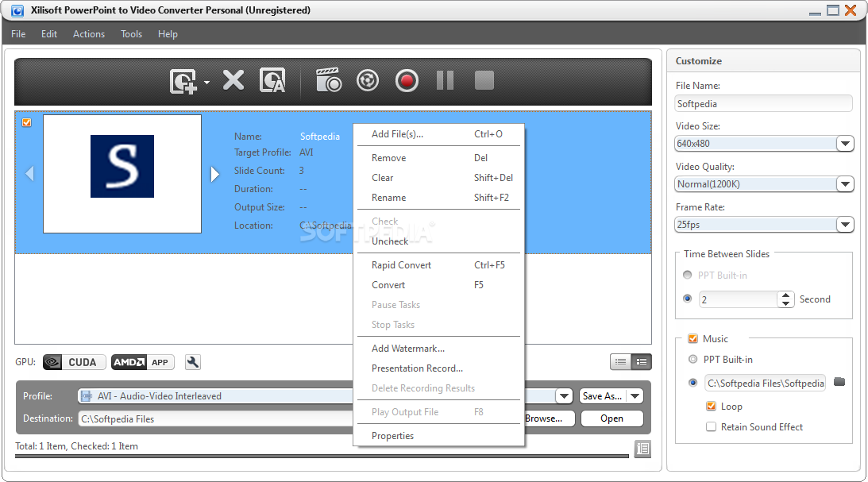Open the Help menu
868x482 pixels.
(168, 34)
